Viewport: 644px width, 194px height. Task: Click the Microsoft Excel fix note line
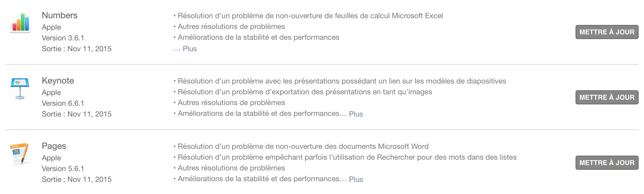point(308,16)
